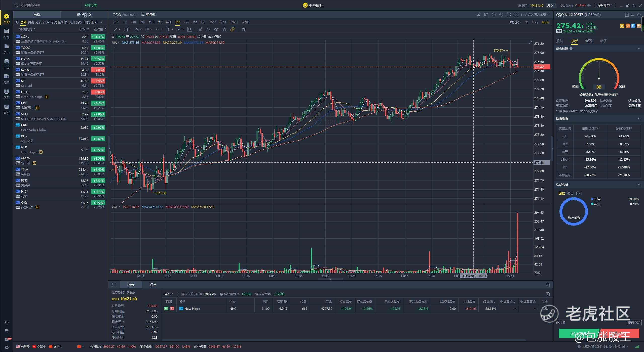Enable Log scale on the chart
This screenshot has height=352, width=644.
[x=535, y=22]
